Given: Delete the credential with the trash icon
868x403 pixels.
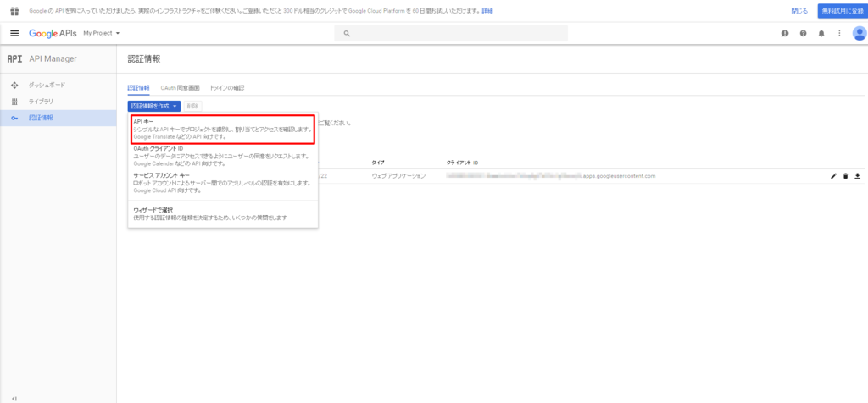Looking at the screenshot, I should pyautogui.click(x=845, y=176).
